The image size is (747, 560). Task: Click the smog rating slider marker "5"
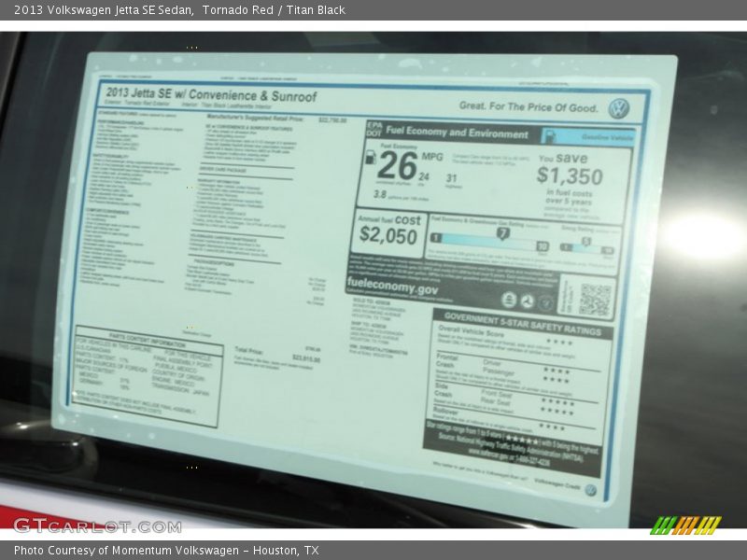point(586,242)
